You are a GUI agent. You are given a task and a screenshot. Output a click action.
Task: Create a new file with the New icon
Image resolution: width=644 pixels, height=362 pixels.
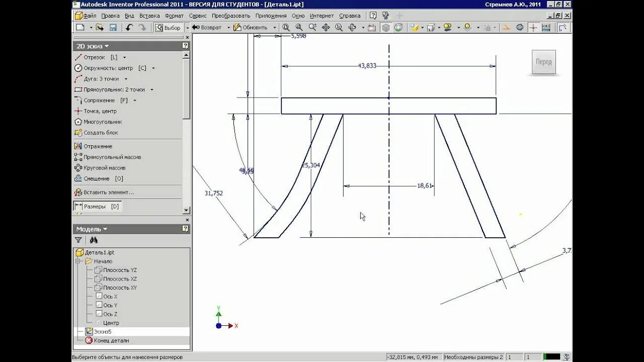(80, 27)
